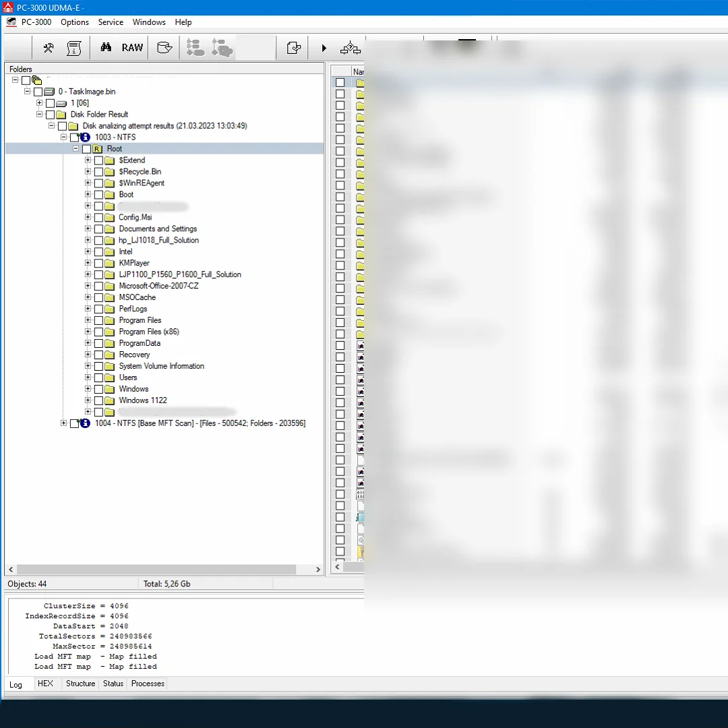Click the 1003 - NTFS info icon
The height and width of the screenshot is (728, 728).
[85, 138]
